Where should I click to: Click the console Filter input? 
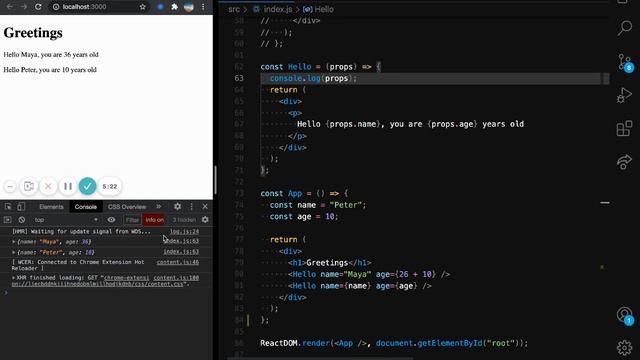click(x=132, y=220)
